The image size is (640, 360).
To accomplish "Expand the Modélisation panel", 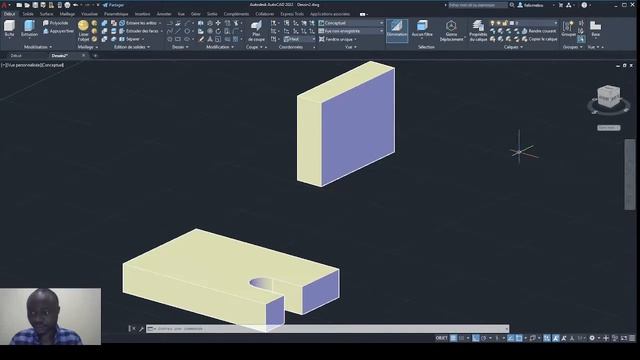I will [x=38, y=47].
